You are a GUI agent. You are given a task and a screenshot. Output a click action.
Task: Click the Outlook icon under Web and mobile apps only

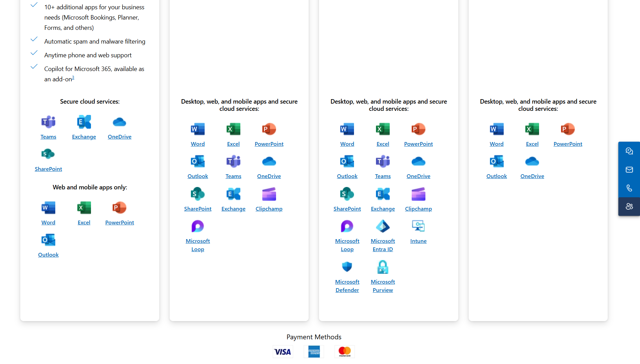click(48, 240)
